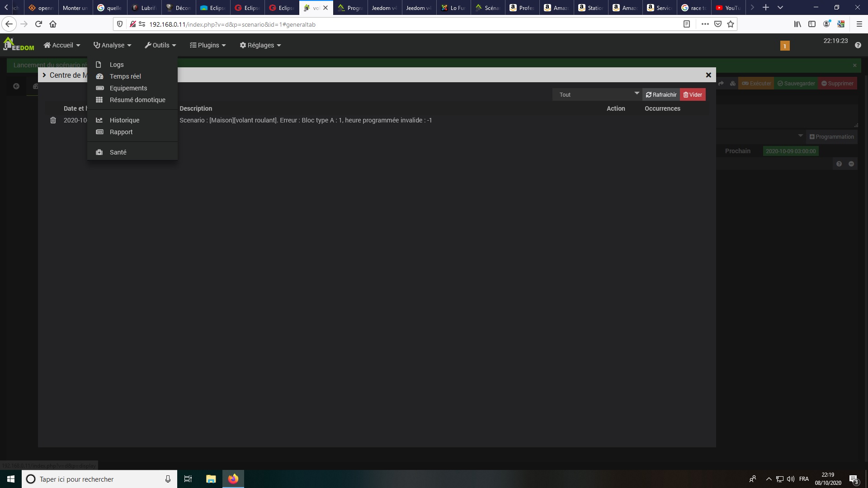
Task: Click browser reload button
Action: point(38,24)
